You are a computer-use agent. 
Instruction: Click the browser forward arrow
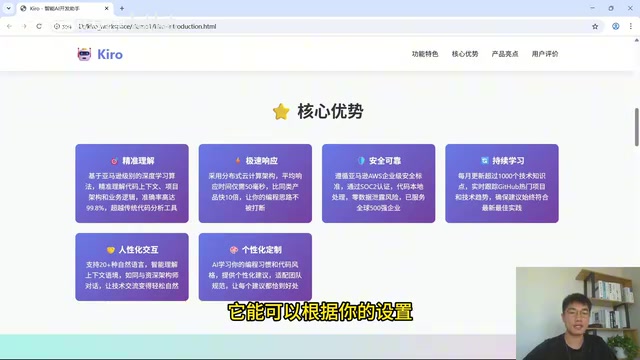click(x=24, y=26)
